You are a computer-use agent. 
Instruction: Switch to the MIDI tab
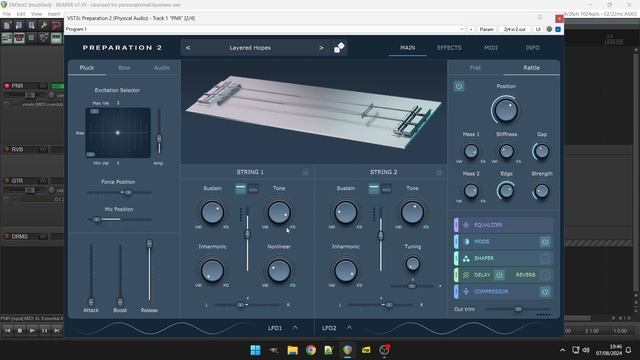coord(491,48)
